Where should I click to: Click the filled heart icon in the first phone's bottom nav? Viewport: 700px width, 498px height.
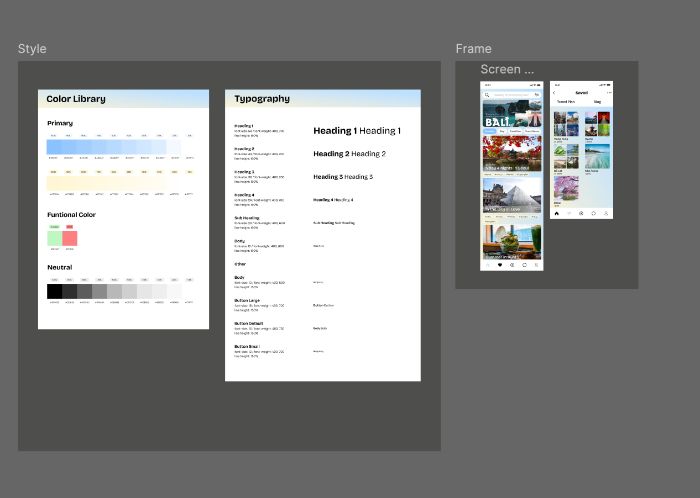pos(500,265)
